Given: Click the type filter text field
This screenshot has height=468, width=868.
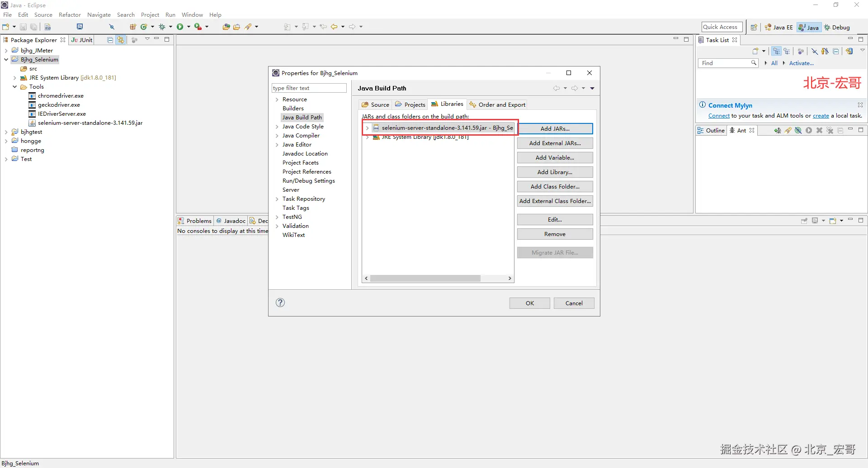Looking at the screenshot, I should coord(309,88).
